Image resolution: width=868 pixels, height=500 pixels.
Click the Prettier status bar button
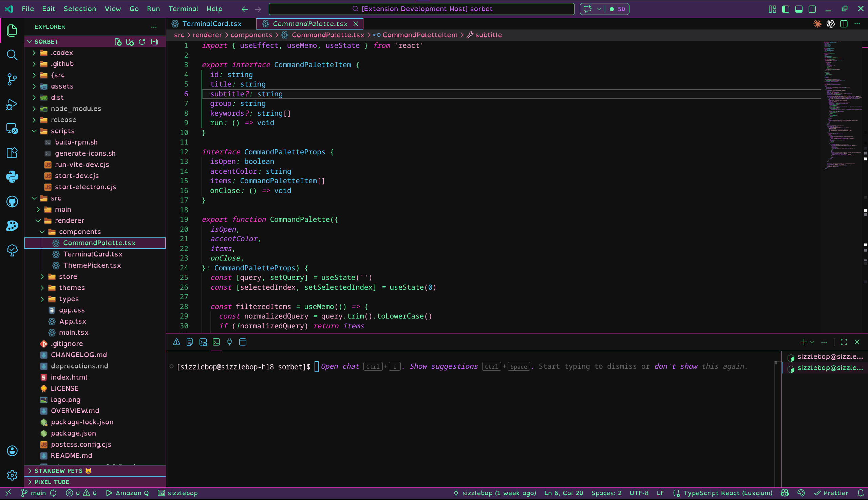click(831, 493)
